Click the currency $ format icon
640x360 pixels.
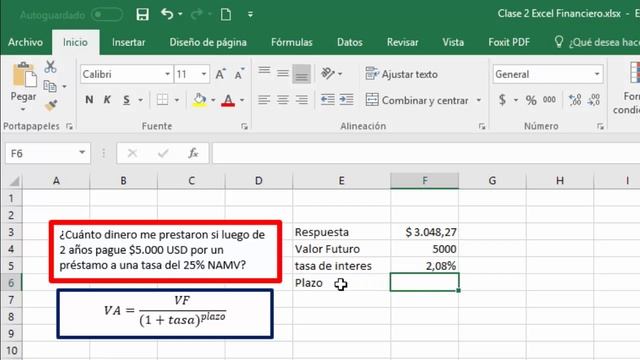[502, 100]
